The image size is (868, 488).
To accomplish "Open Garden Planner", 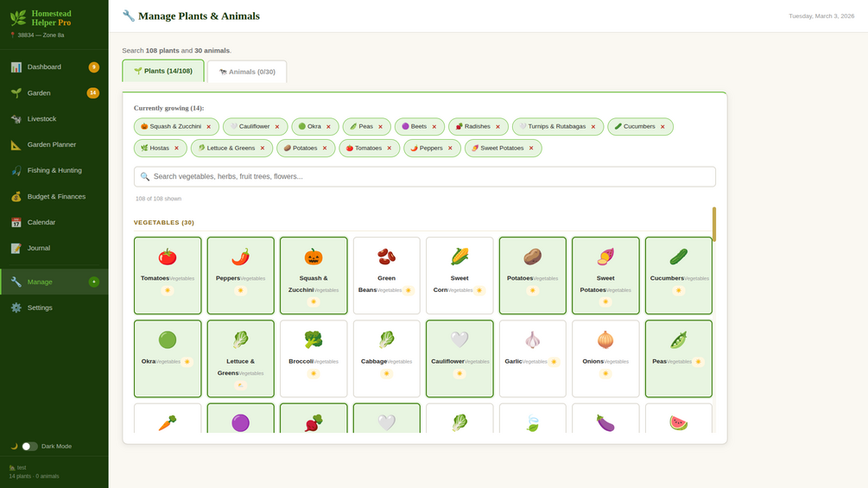I will (54, 144).
